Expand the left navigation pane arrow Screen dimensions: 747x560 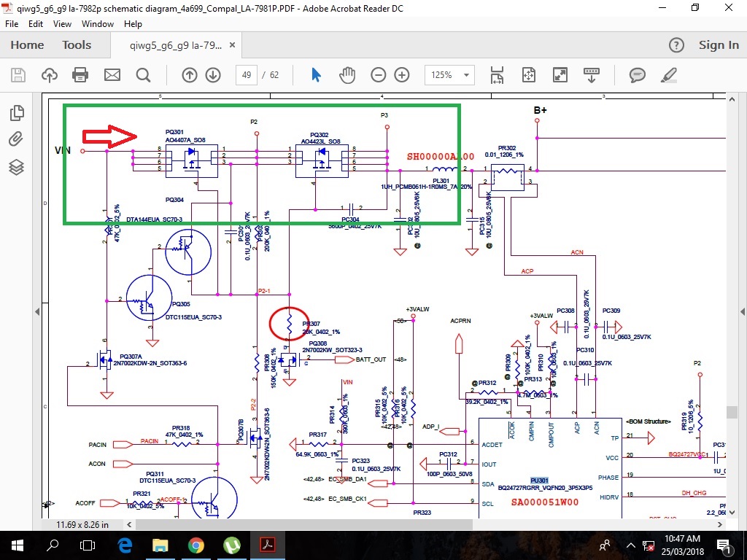tap(38, 311)
